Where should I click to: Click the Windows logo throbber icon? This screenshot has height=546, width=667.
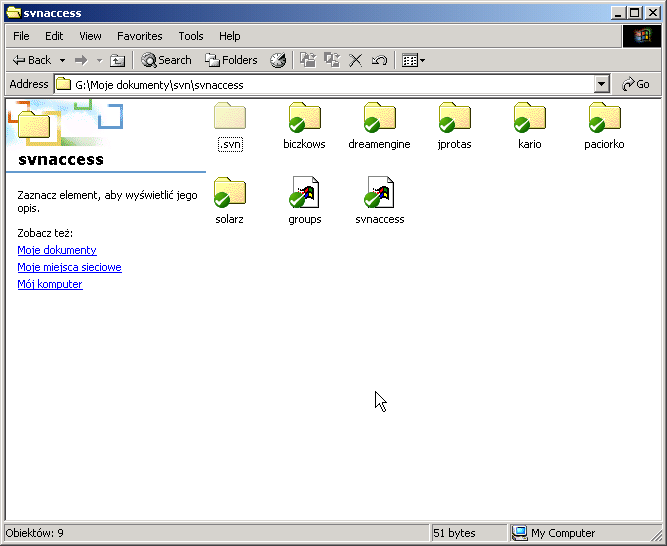click(642, 36)
